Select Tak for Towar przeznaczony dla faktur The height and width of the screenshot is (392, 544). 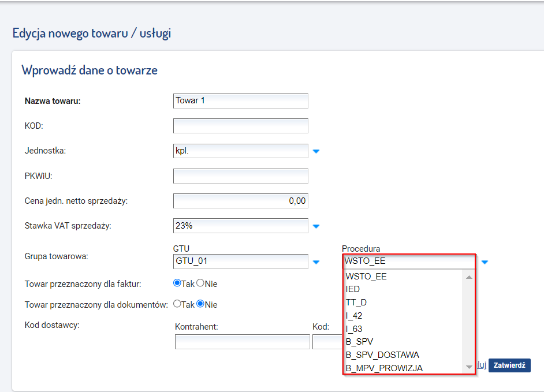point(177,283)
